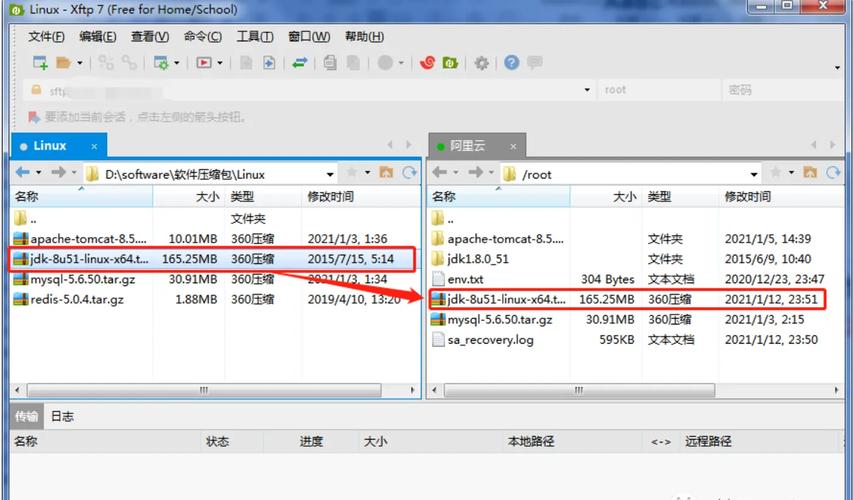Click the 状态 column header in transfers
853x500 pixels.
[217, 441]
